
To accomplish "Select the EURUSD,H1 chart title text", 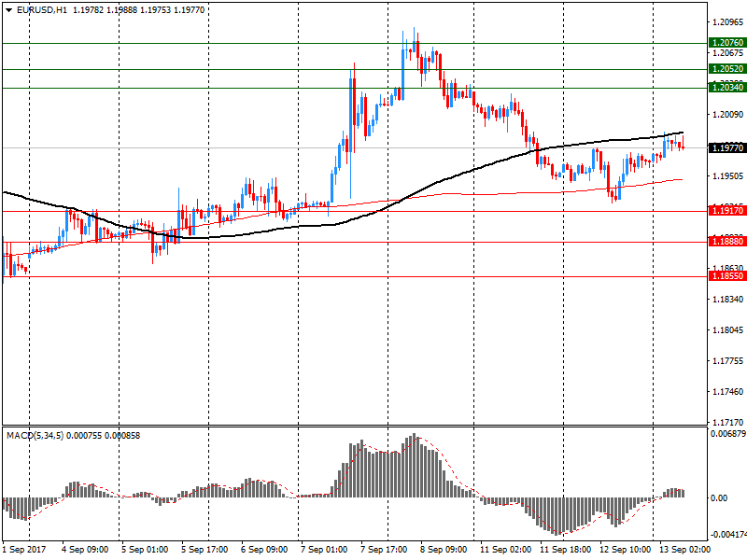I will tap(42, 10).
